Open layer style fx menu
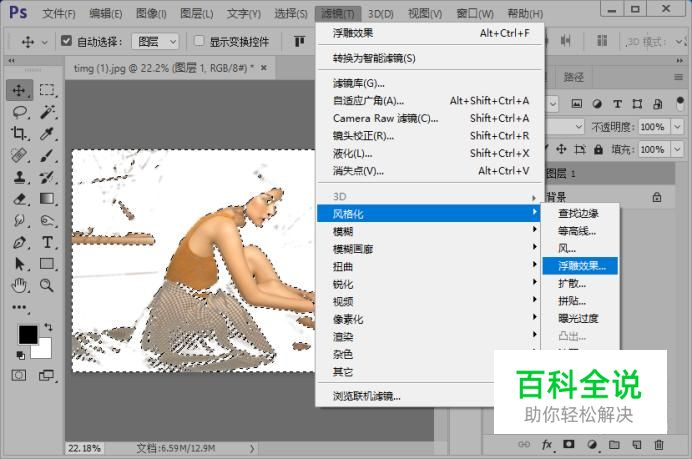Image resolution: width=692 pixels, height=459 pixels. click(547, 445)
